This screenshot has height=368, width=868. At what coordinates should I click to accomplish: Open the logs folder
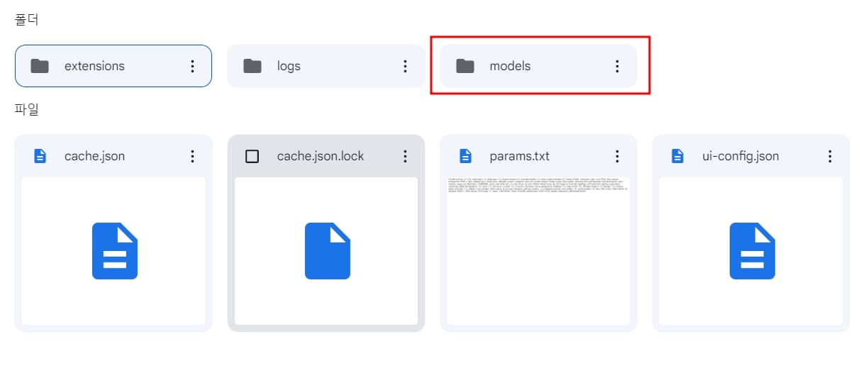coord(325,66)
